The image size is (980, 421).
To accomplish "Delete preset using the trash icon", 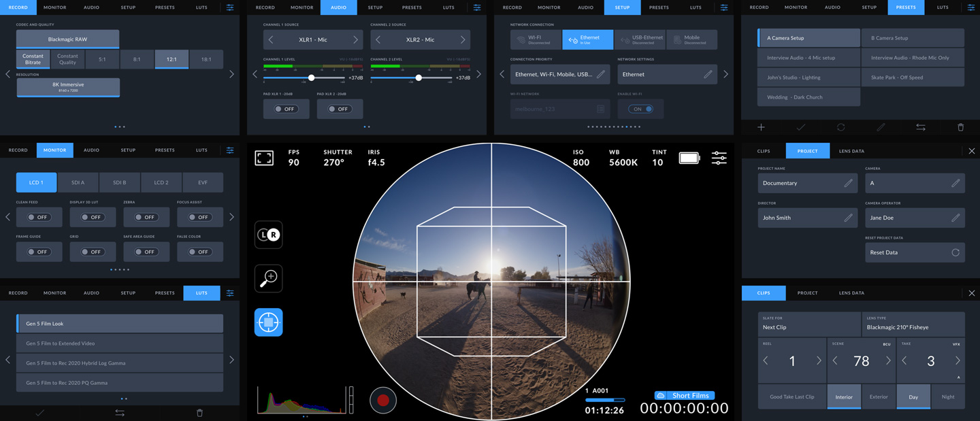I will [960, 127].
